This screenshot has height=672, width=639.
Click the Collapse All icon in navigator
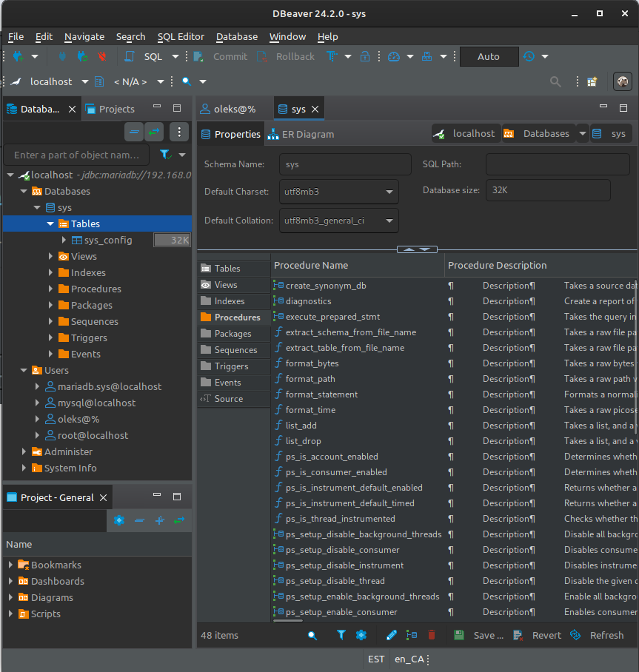tap(134, 132)
